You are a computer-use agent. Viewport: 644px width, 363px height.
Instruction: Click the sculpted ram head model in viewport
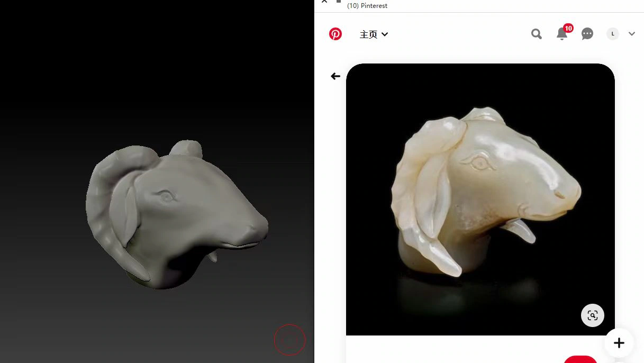tap(177, 214)
